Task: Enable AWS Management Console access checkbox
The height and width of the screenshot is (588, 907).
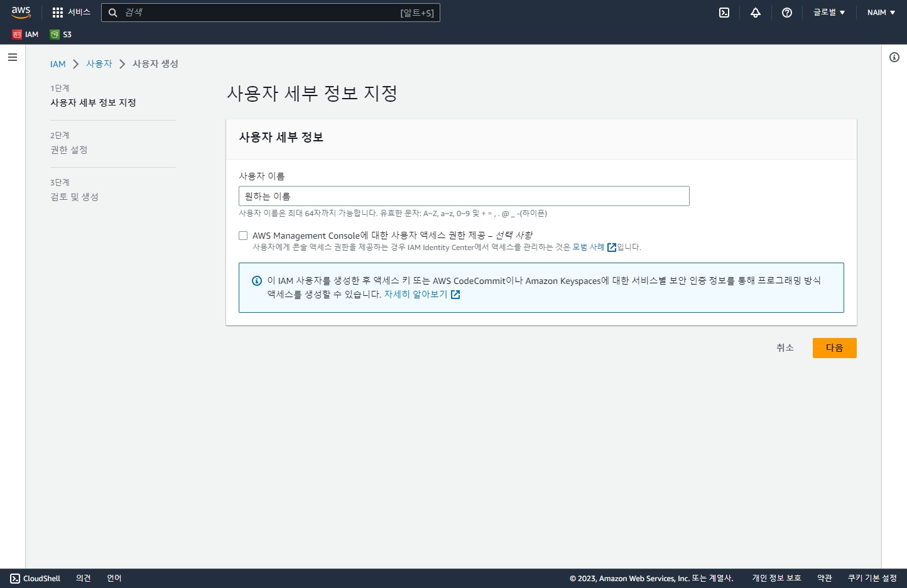Action: tap(243, 236)
